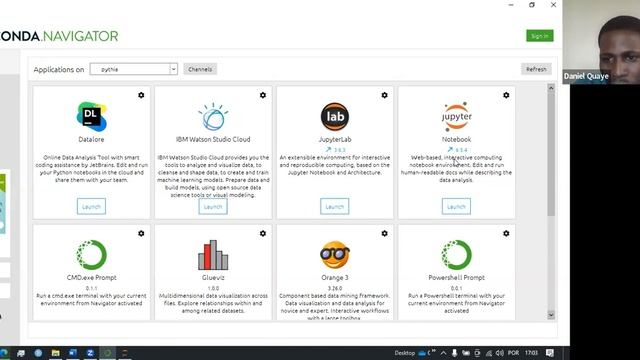Open settings gear on Glueviz card
Screen dimensions: 640x360
click(x=263, y=233)
